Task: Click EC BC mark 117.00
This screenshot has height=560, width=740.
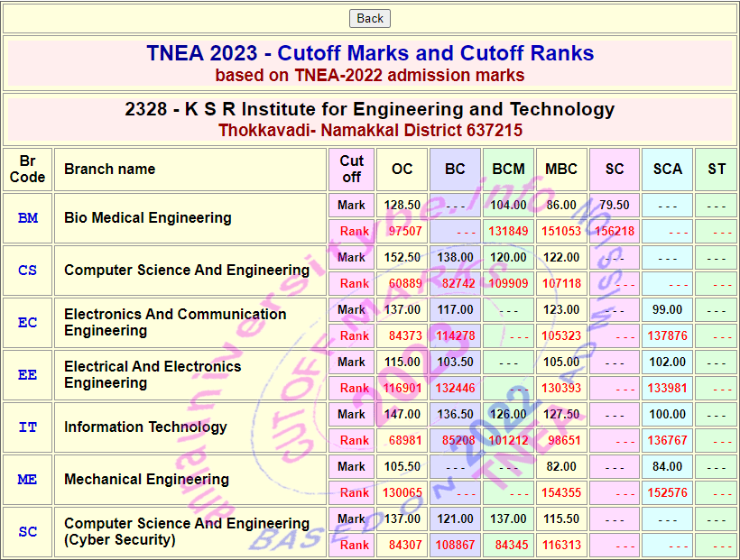Action: pyautogui.click(x=455, y=310)
